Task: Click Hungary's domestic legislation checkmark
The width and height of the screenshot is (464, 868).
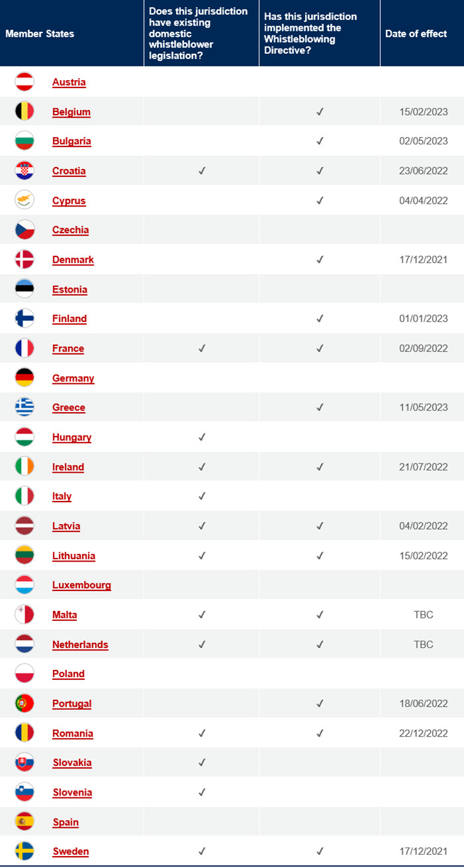Action: tap(201, 437)
